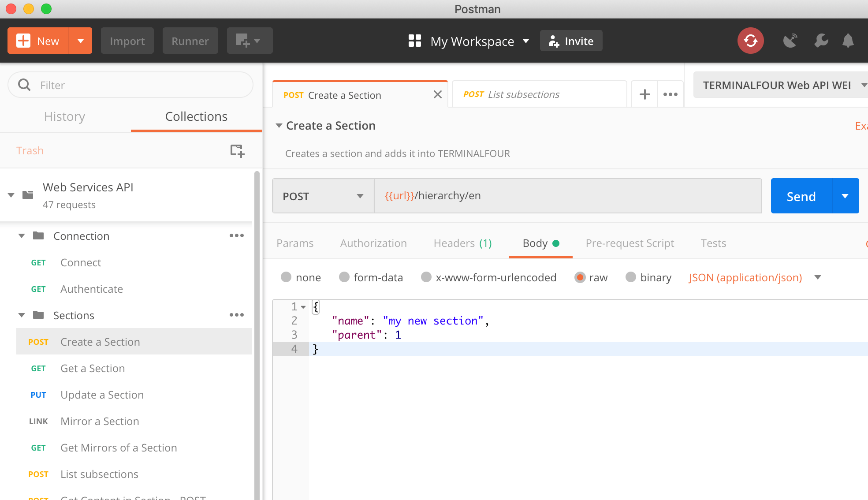Viewport: 868px width, 500px height.
Task: Open settings via the wrench icon
Action: 821,41
